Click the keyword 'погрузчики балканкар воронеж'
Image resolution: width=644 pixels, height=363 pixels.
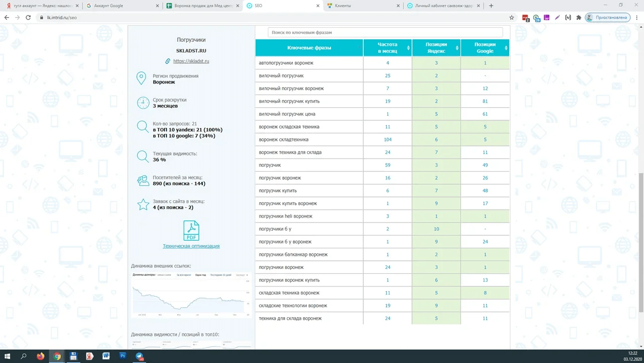pos(293,255)
